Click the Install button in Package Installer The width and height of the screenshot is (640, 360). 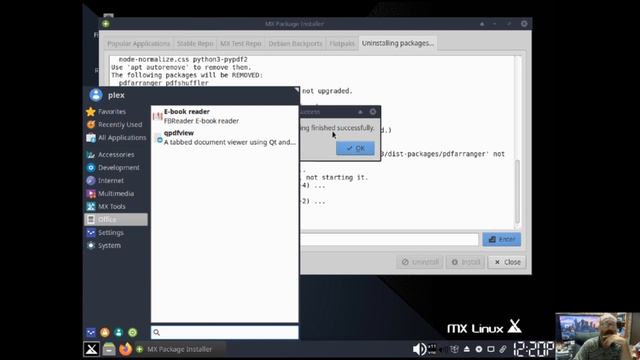[466, 262]
